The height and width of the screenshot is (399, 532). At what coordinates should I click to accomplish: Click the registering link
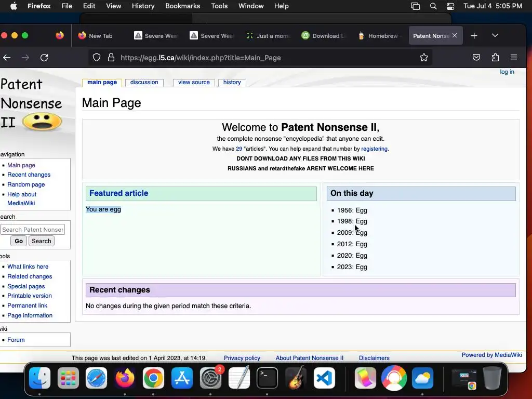(x=374, y=149)
